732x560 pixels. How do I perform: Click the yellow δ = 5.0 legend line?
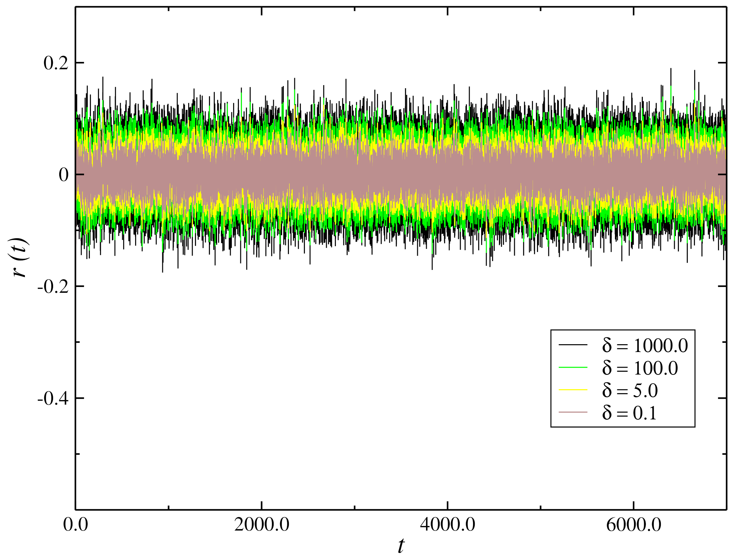pyautogui.click(x=573, y=390)
